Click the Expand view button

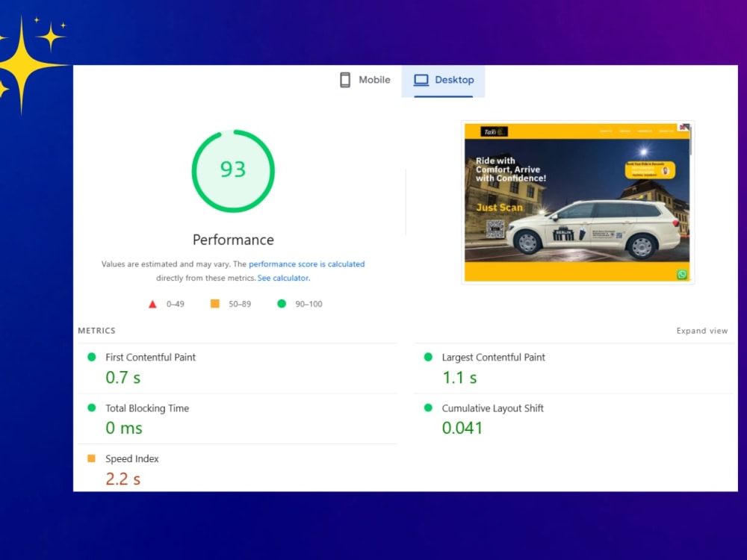click(701, 331)
